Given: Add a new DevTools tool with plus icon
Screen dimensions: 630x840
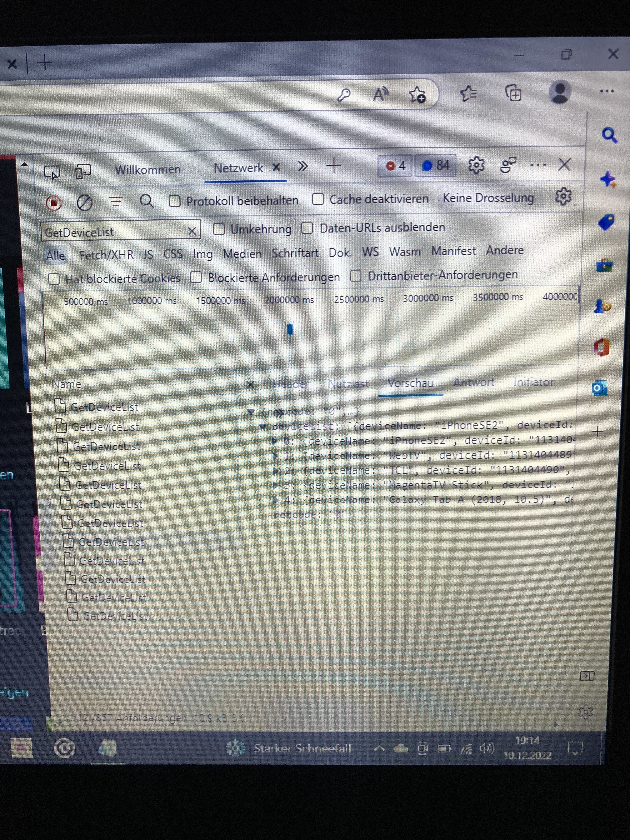Looking at the screenshot, I should (x=334, y=166).
